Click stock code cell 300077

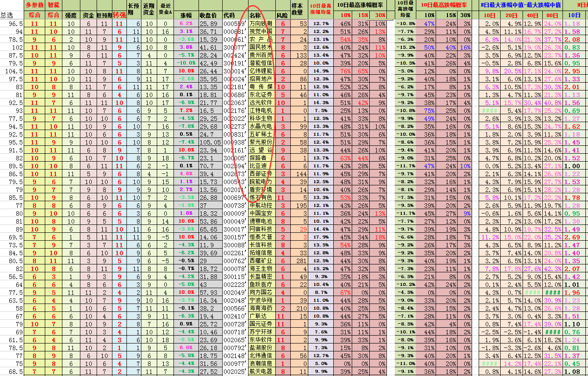tap(235, 47)
